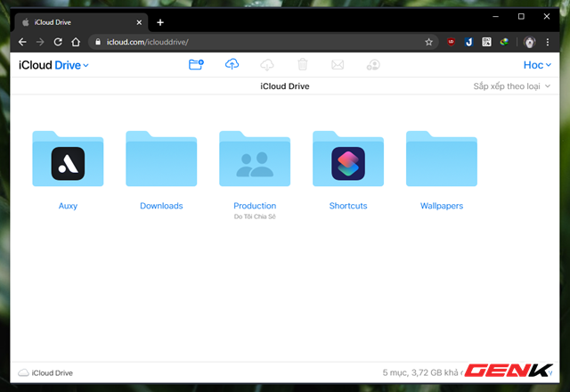Click the colorful extension icon
The image size is (570, 392).
click(x=504, y=42)
